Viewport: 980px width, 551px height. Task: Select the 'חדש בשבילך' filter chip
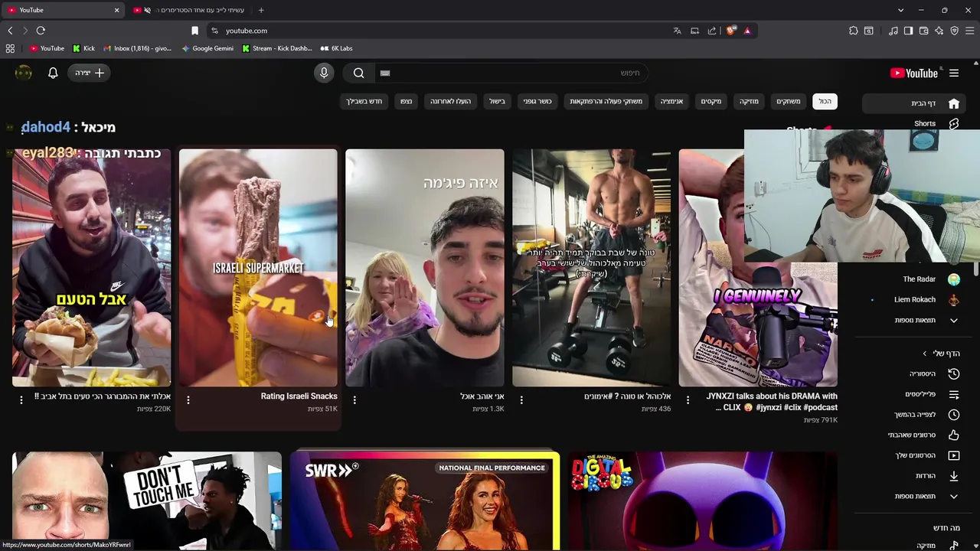pos(364,101)
